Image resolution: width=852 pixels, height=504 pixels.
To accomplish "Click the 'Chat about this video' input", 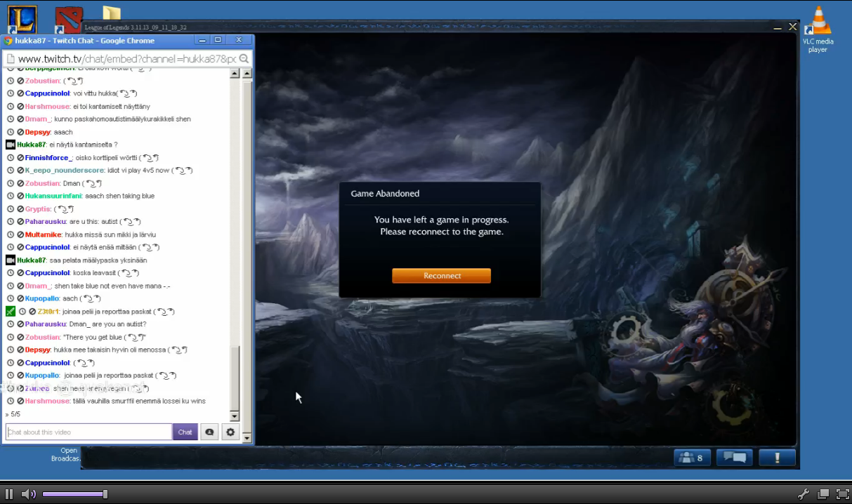I will (x=89, y=432).
